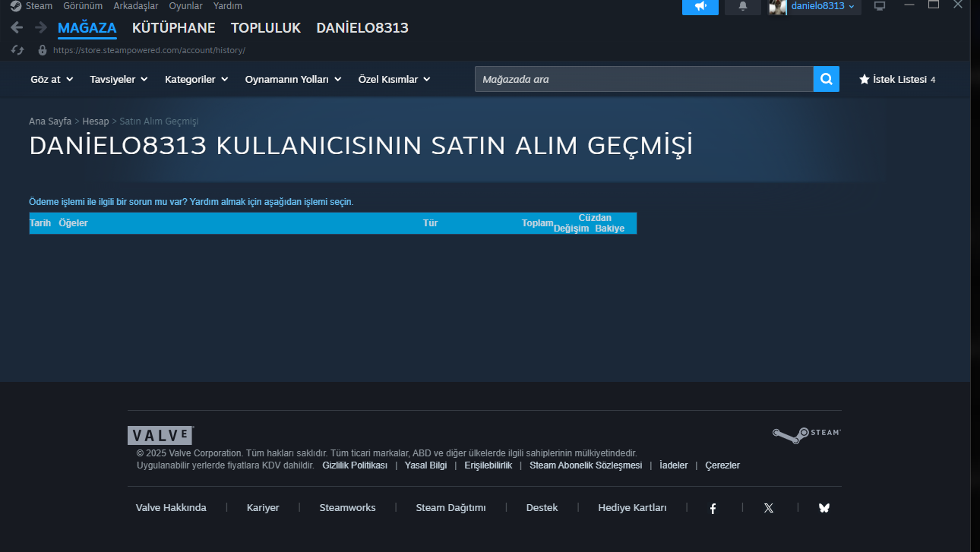Click the Valve logo in the footer
The height and width of the screenshot is (552, 980).
pos(160,435)
